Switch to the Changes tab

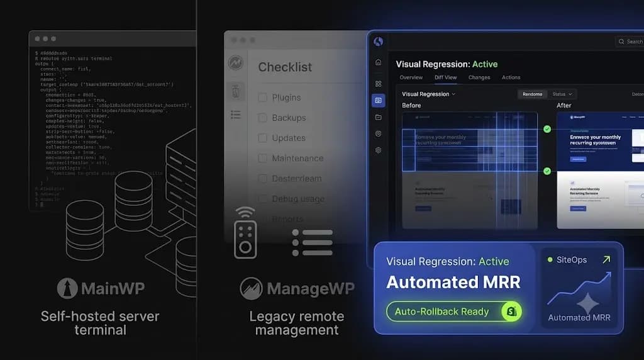479,77
